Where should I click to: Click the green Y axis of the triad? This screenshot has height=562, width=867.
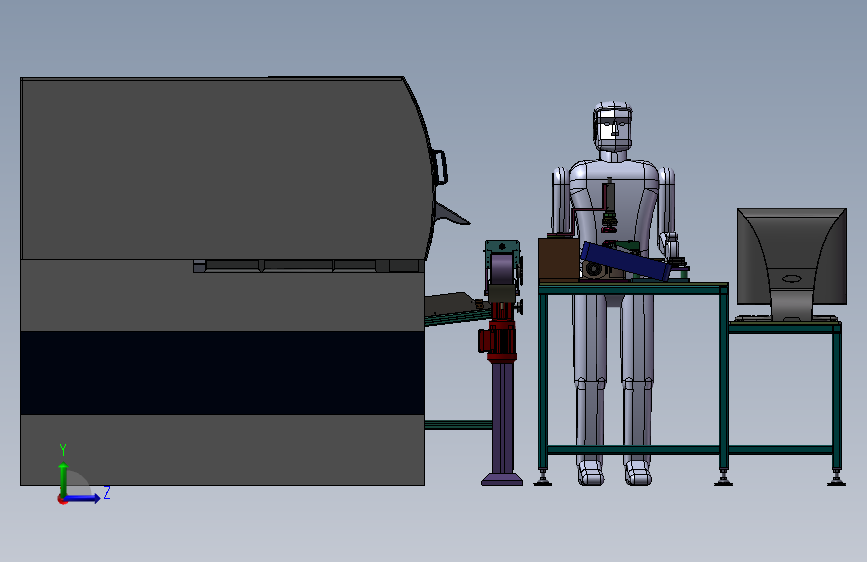pos(64,480)
